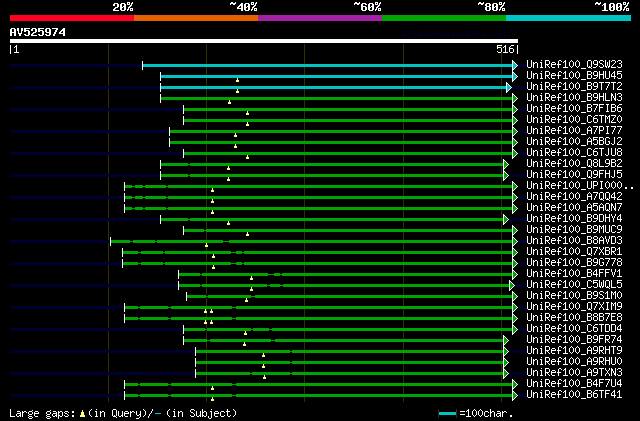The height and width of the screenshot is (421, 640).
Task: Click the UniRef100_Q7XIM9 label
Action: coord(574,307)
